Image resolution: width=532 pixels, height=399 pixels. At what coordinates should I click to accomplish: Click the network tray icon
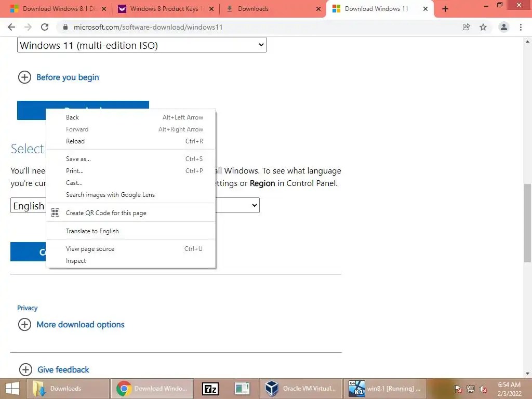[x=470, y=389]
